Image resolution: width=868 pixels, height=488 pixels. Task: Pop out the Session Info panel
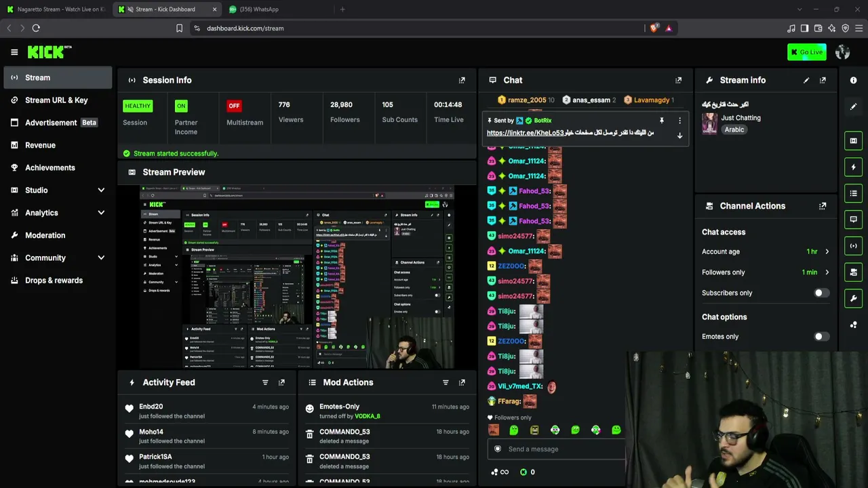[x=462, y=80]
